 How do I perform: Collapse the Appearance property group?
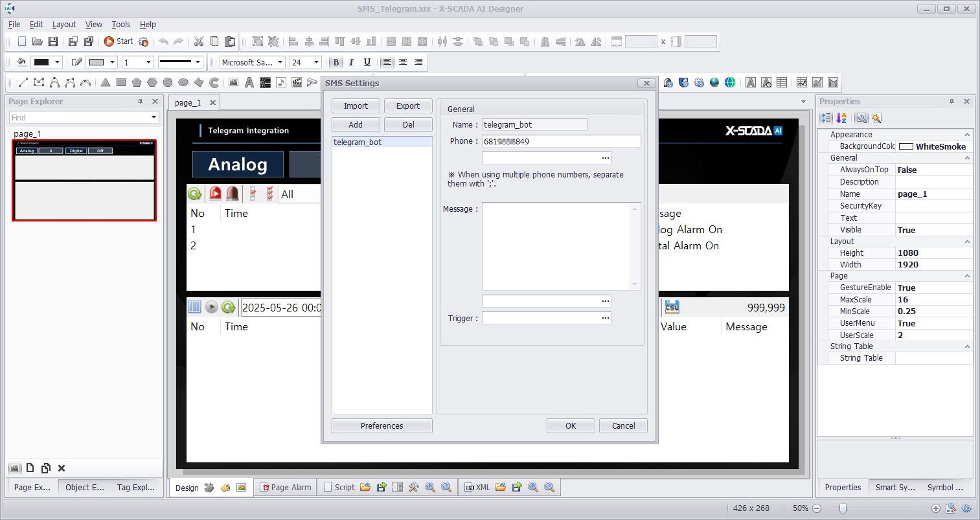point(968,135)
